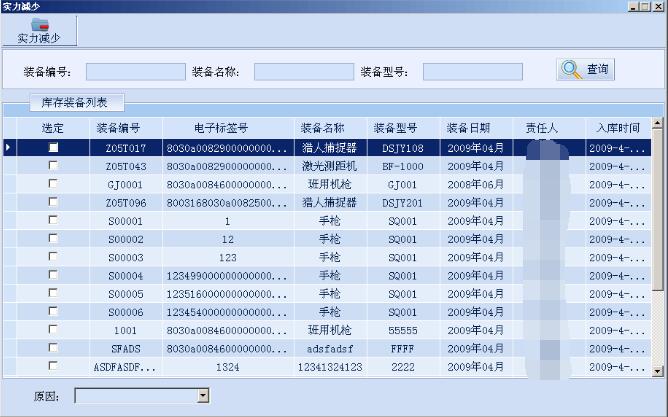Select the cell S00001
This screenshot has height=417, width=668.
pyautogui.click(x=126, y=221)
